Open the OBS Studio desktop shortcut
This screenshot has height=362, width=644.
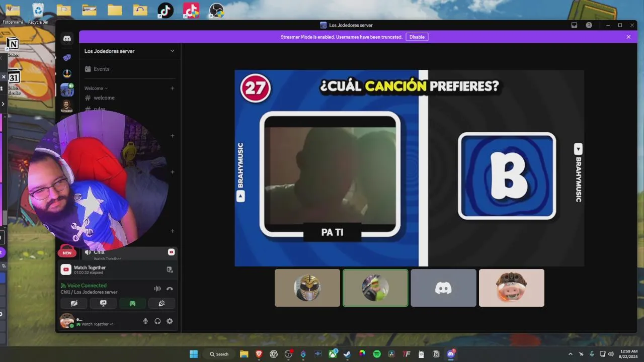pyautogui.click(x=216, y=10)
